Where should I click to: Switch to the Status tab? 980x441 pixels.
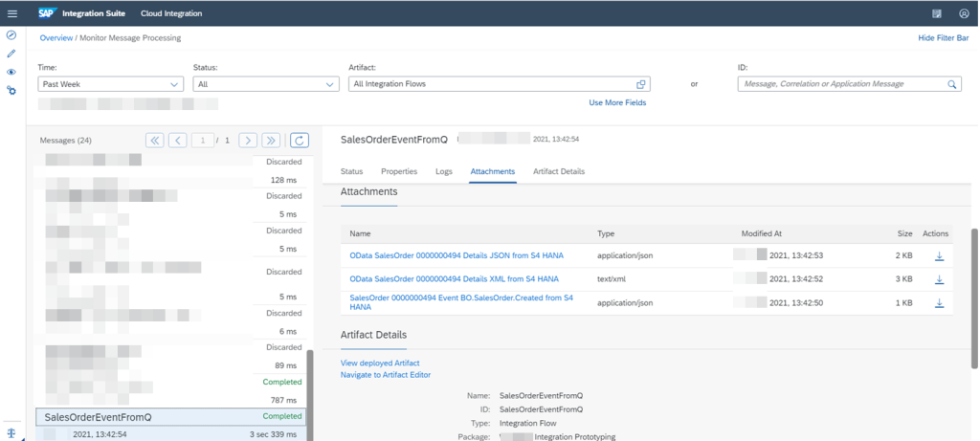[x=352, y=171]
